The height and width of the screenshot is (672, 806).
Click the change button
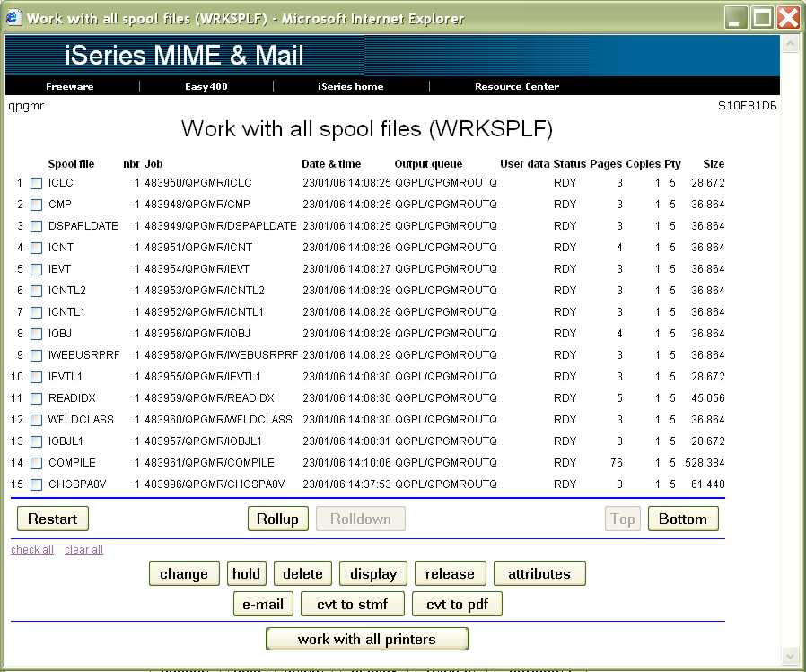tap(184, 573)
